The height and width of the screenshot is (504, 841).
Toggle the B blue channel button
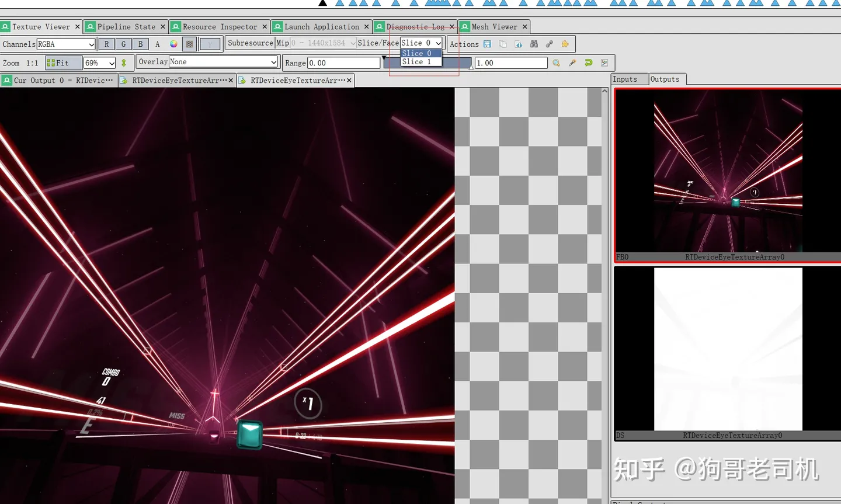(140, 44)
